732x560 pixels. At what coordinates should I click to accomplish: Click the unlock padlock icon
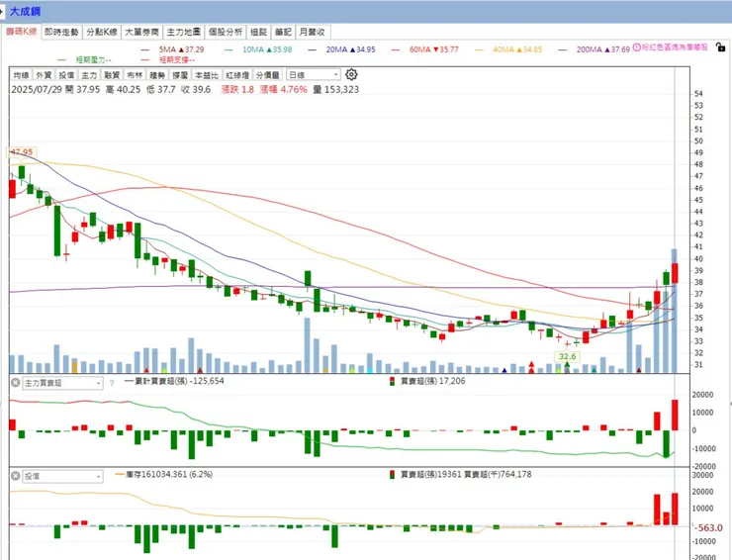[x=720, y=47]
